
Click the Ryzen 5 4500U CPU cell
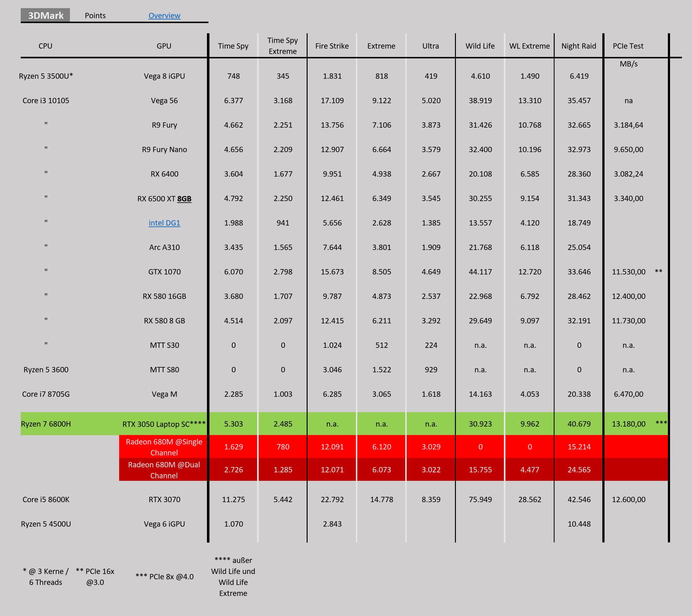(x=46, y=524)
